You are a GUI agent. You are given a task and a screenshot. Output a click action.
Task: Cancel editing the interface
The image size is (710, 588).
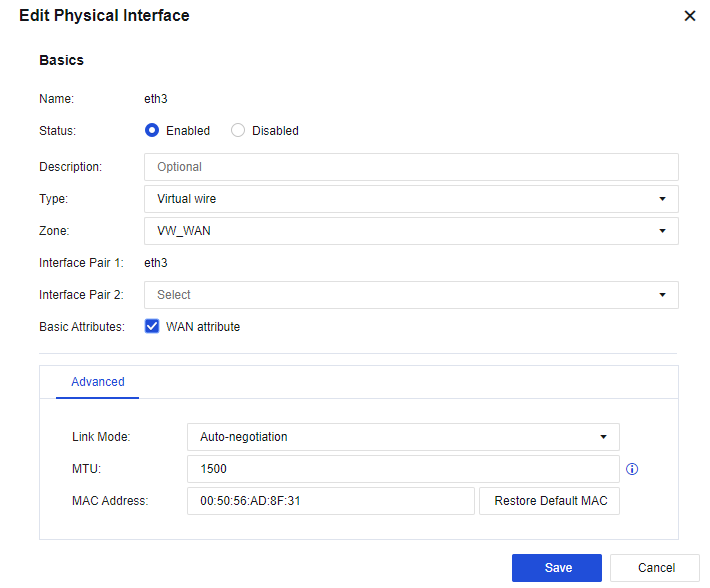point(655,568)
